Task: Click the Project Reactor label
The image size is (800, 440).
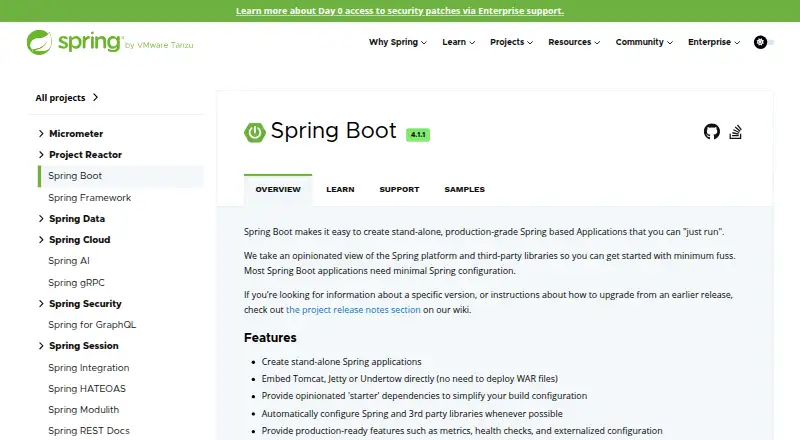Action: [85, 155]
